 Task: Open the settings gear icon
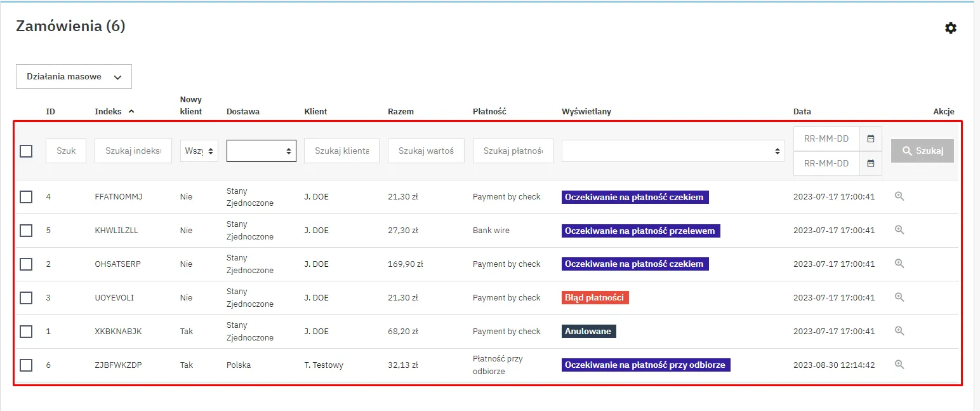tap(950, 28)
